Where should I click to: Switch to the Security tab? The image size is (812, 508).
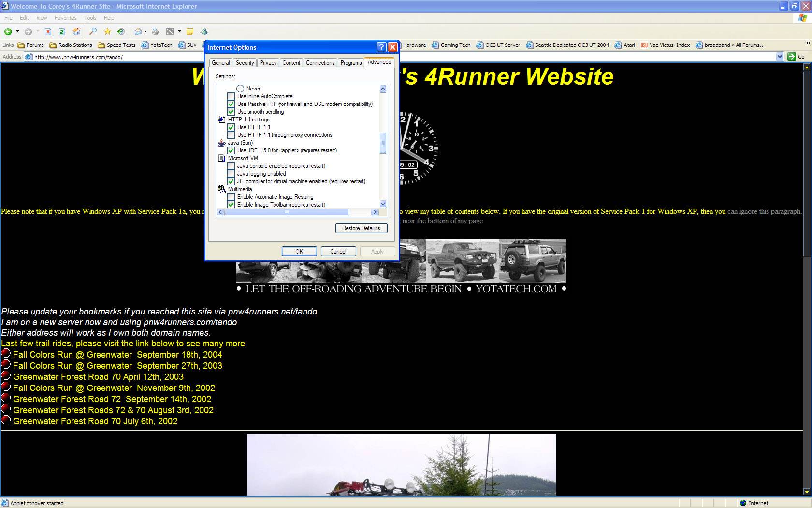click(x=245, y=63)
